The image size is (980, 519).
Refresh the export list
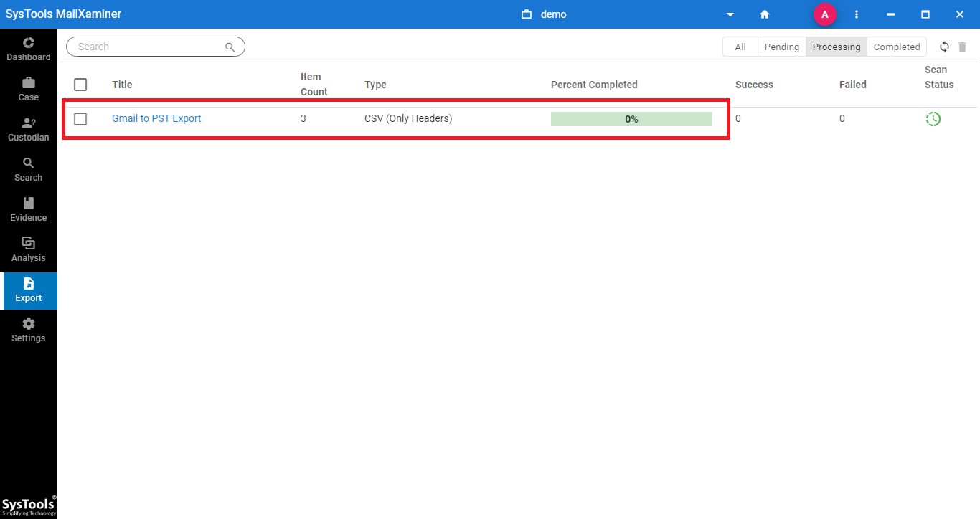tap(945, 47)
